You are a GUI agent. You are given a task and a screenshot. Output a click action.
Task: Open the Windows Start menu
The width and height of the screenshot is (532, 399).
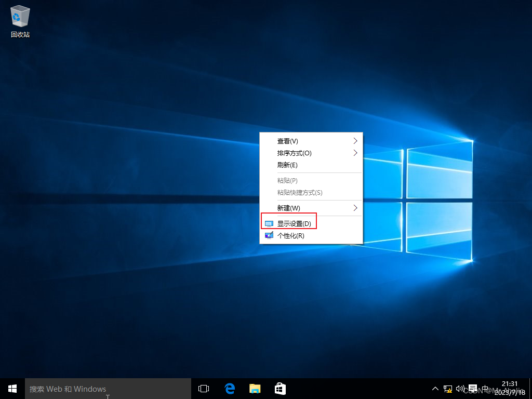click(12, 389)
